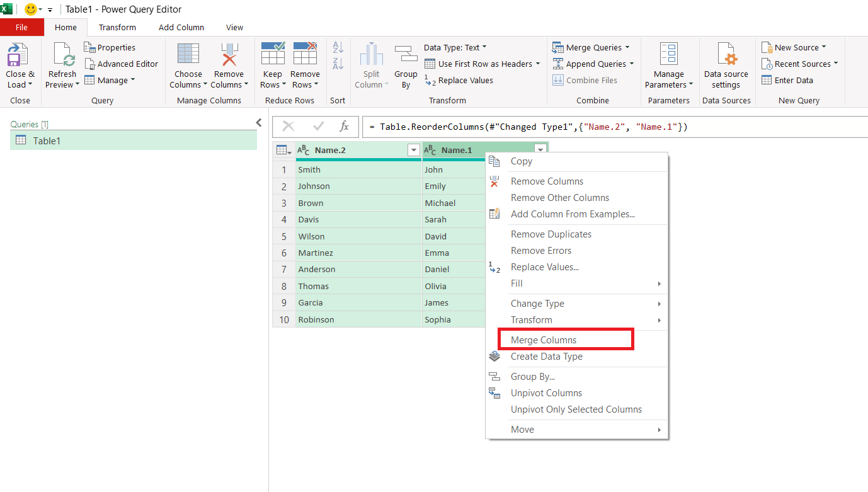Click Merge Queries in the ribbon
The width and height of the screenshot is (868, 492).
coord(591,47)
